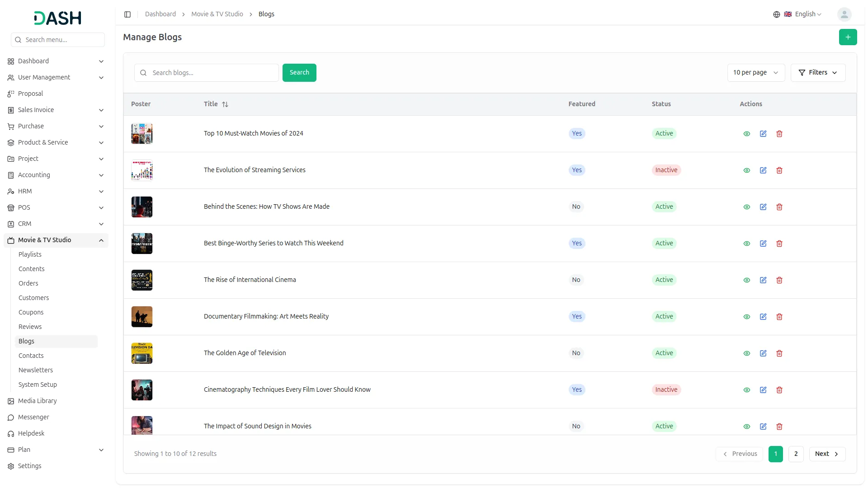Expand the Filters dropdown
The height and width of the screenshot is (488, 868).
tap(818, 73)
